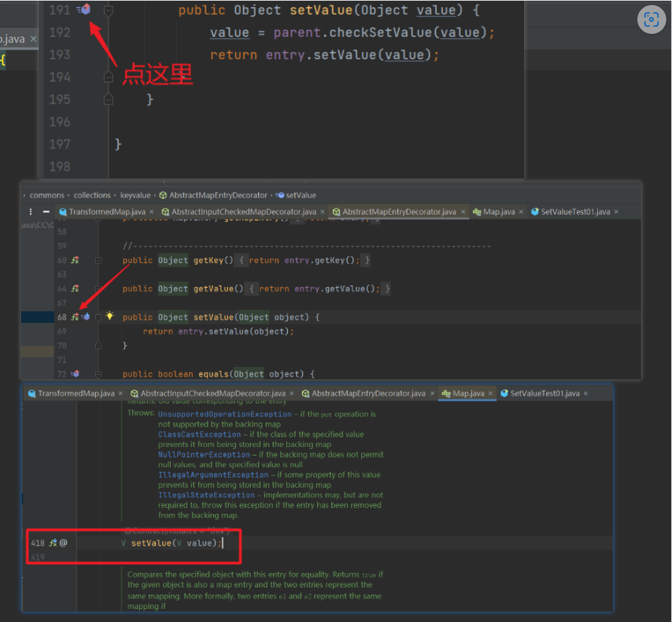Screen dimensions: 672x622
Task: Close TransformedMap.java tab in the Map.java panel
Action: pyautogui.click(x=121, y=394)
